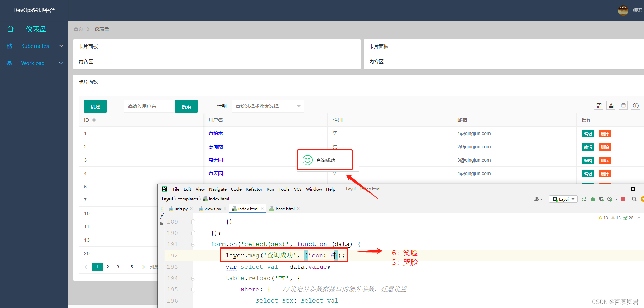Click the typo count 28 indicator
644x308 pixels.
point(629,218)
